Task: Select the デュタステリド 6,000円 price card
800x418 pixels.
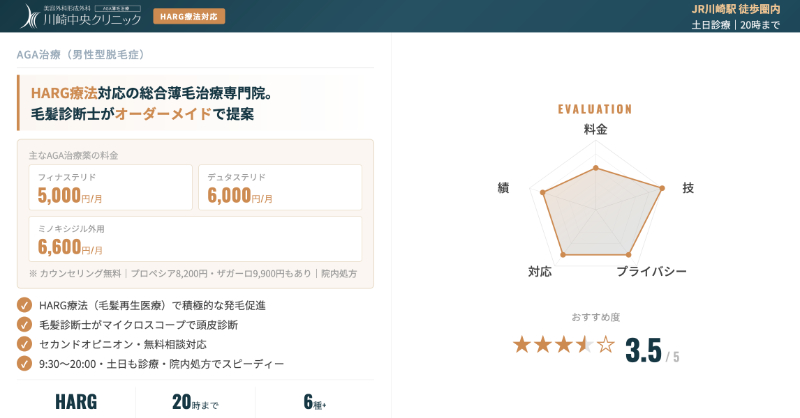Action: pos(280,188)
